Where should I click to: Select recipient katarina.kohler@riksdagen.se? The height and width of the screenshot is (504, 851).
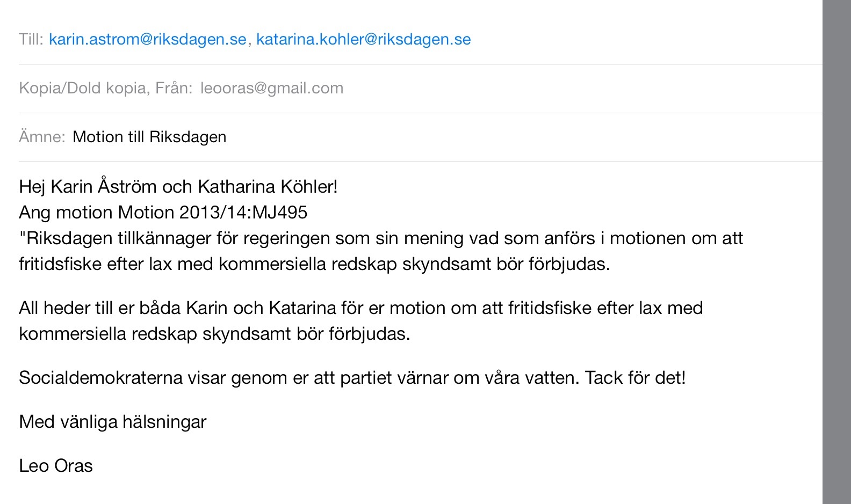click(363, 39)
